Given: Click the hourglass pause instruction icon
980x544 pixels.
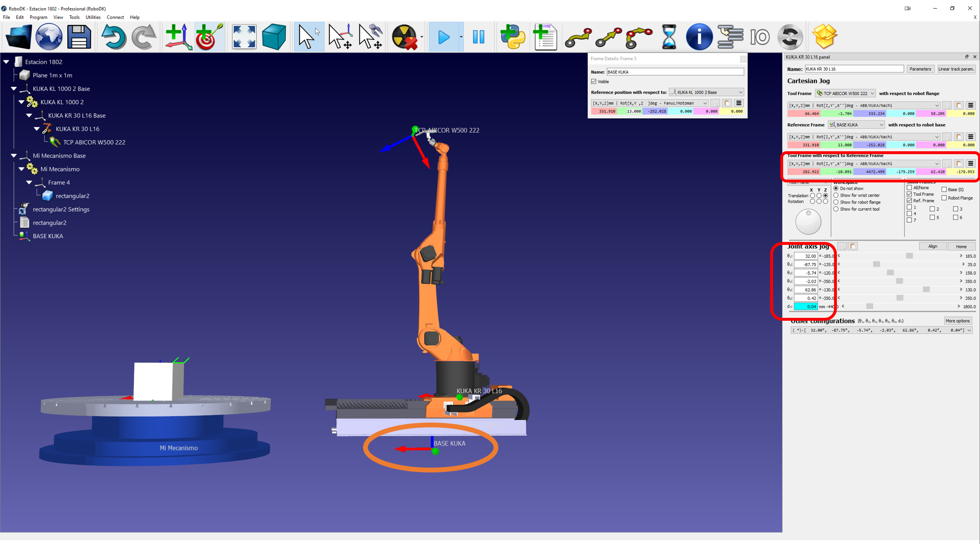Looking at the screenshot, I should pos(668,37).
